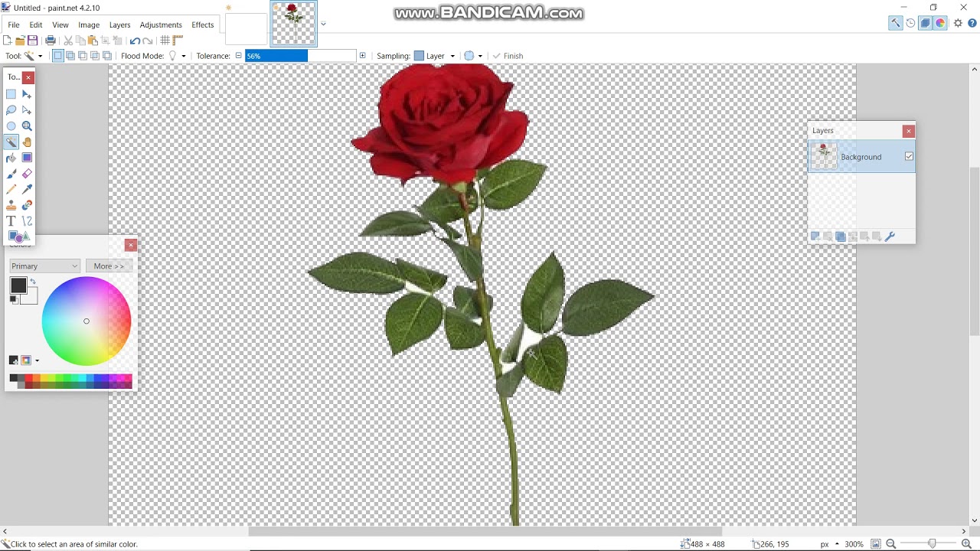Toggle the pixel grid icon

[x=165, y=41]
